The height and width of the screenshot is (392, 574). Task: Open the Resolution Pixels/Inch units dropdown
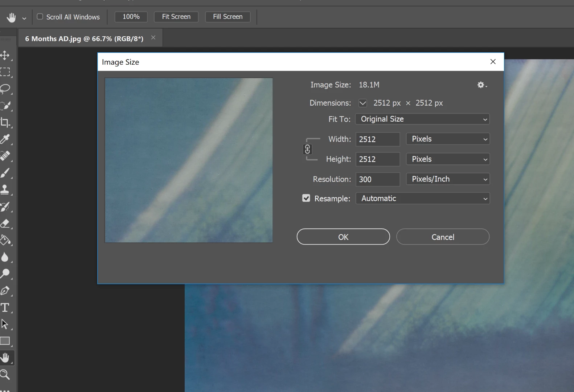pyautogui.click(x=448, y=179)
